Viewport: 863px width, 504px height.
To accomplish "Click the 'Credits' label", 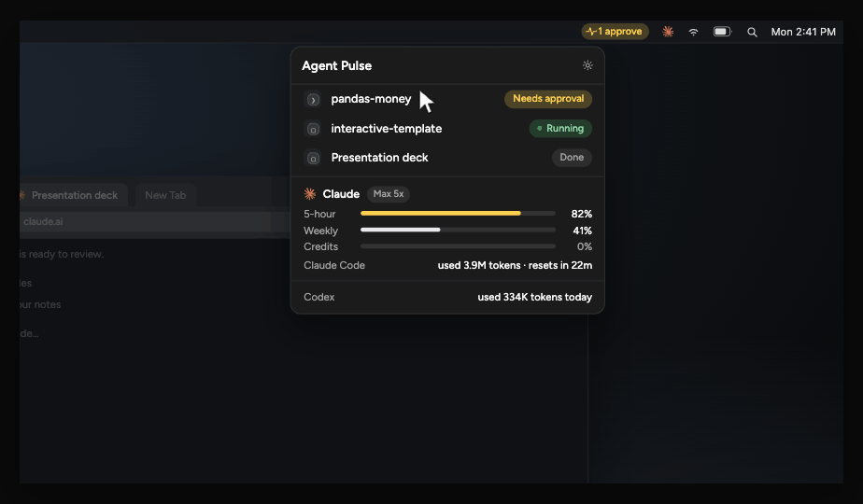I will [321, 247].
